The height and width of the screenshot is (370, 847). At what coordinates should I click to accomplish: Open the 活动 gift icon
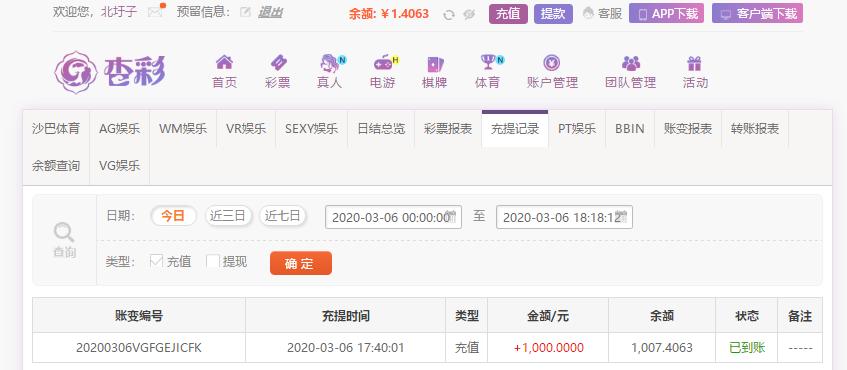[695, 63]
